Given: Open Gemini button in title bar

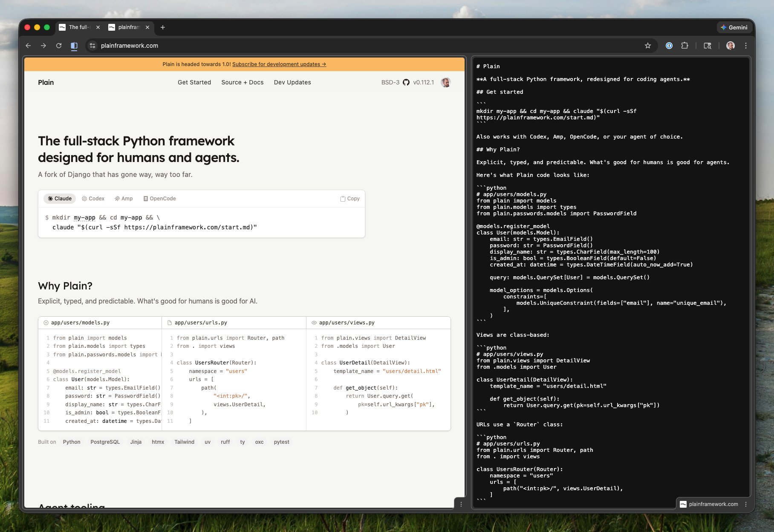Looking at the screenshot, I should (x=734, y=27).
